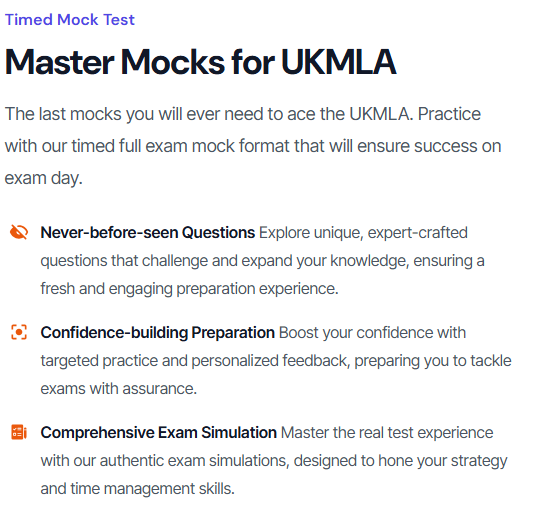Click the line starting 'with our authentic exam simulations'
Screen dimensions: 535x513
pos(274,461)
